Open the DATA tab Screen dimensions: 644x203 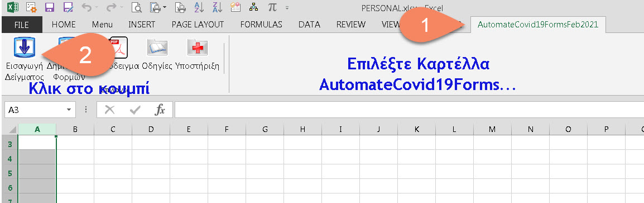tap(309, 25)
